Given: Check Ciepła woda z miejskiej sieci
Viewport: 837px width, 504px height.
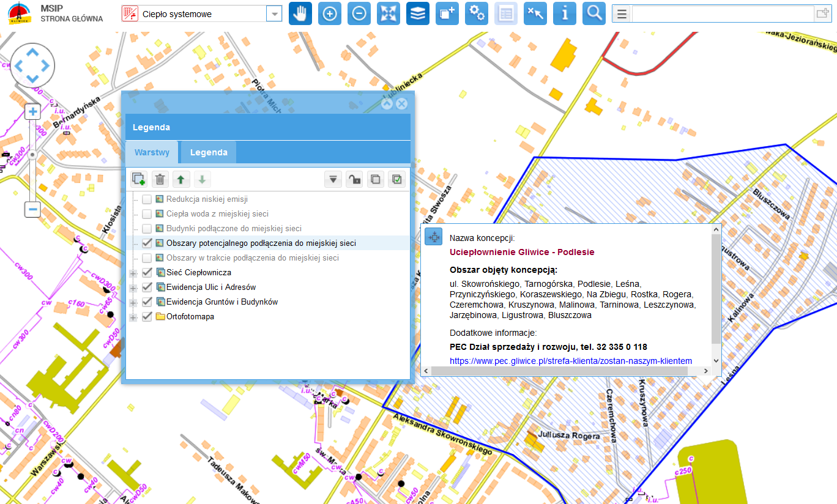Looking at the screenshot, I should (x=147, y=214).
